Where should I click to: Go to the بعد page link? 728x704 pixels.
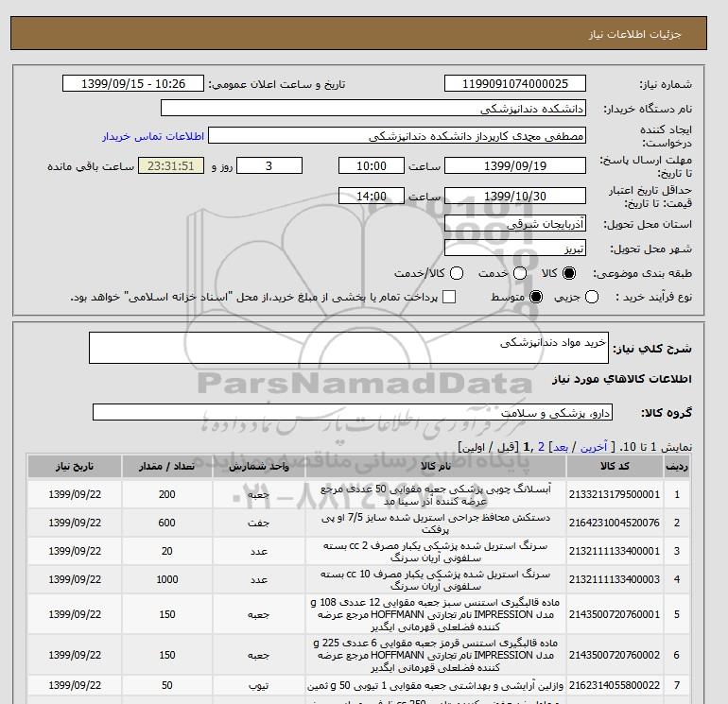click(x=561, y=447)
